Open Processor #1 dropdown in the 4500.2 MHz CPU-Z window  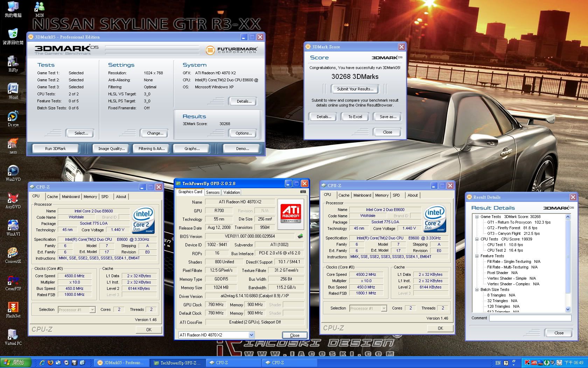(384, 308)
